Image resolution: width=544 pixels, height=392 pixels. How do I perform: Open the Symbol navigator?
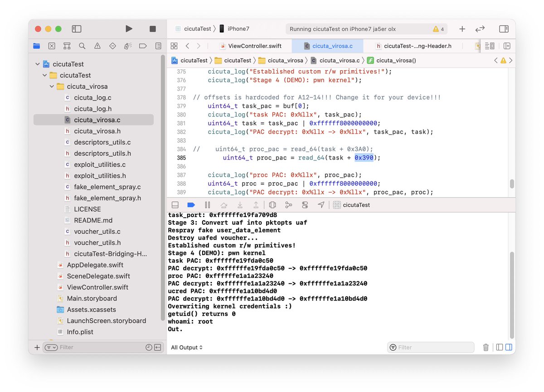[x=67, y=46]
